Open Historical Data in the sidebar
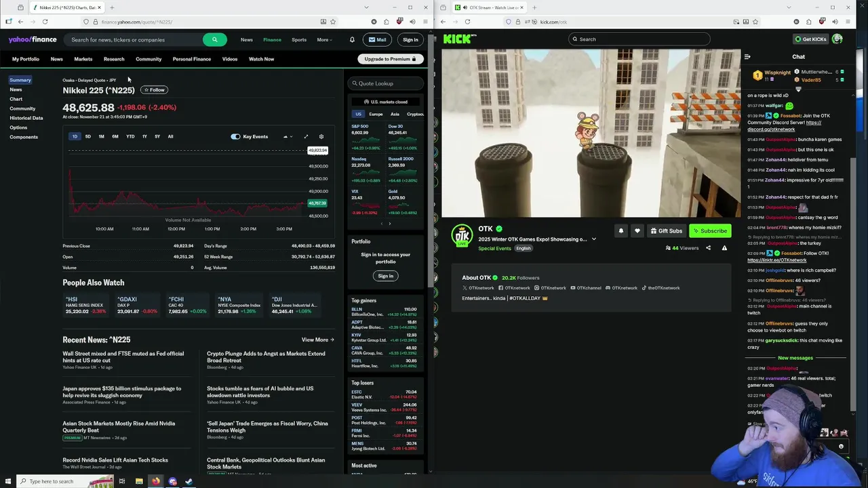The image size is (868, 488). 26,118
